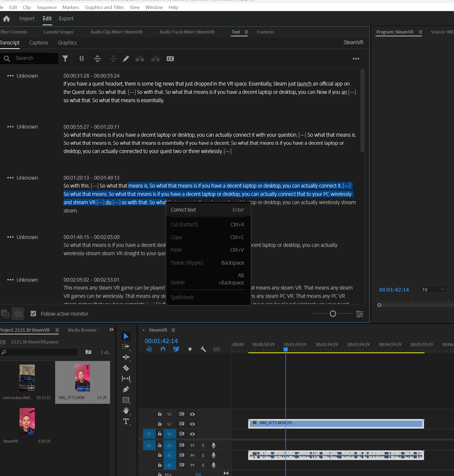Select the IMG_4773.MOV thumbnail in Project
454x476 pixels.
coord(83,378)
